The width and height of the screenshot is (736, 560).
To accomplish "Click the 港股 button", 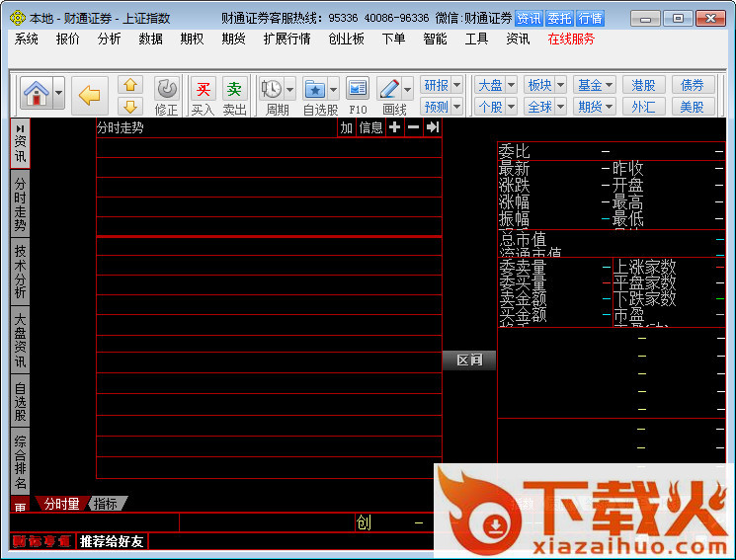I will click(643, 85).
